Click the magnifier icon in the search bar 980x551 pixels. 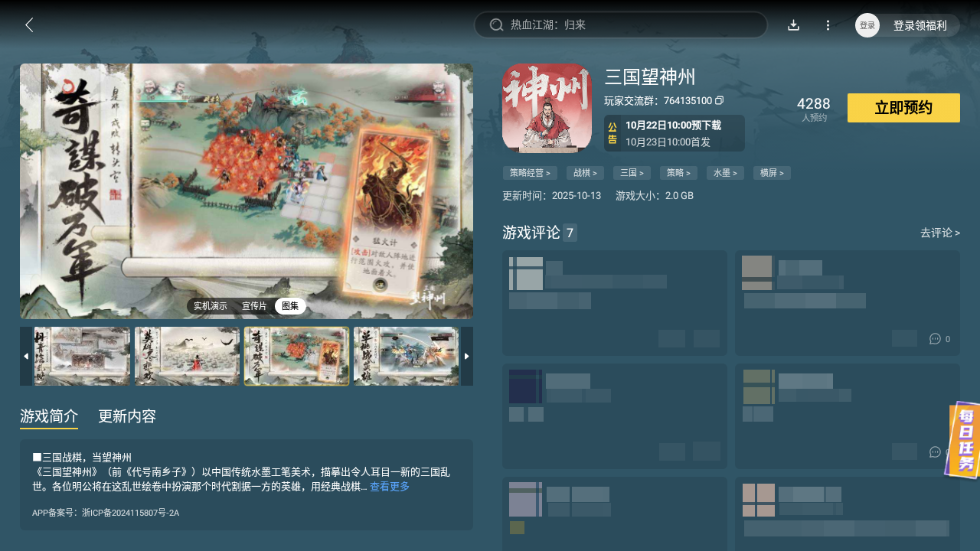pos(495,24)
